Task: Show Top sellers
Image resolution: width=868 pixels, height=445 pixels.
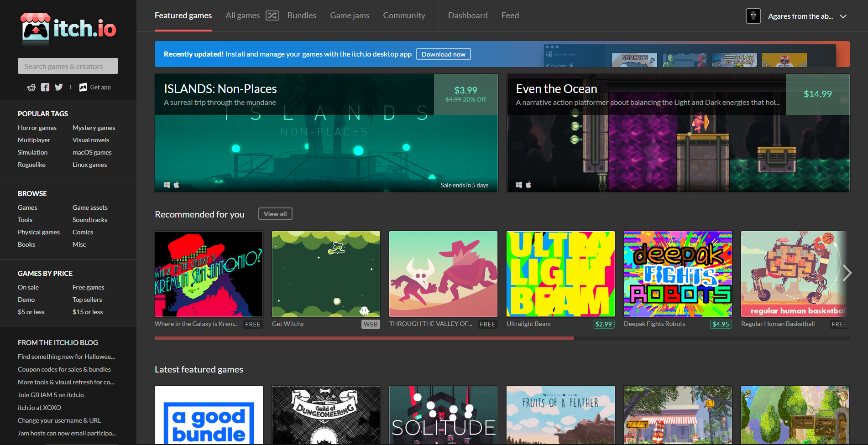Action: point(87,300)
